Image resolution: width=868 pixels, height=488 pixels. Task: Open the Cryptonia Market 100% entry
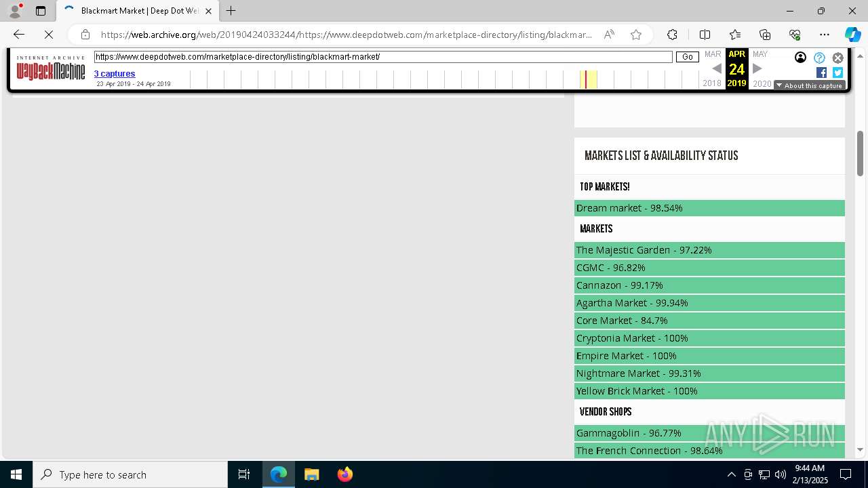point(709,338)
